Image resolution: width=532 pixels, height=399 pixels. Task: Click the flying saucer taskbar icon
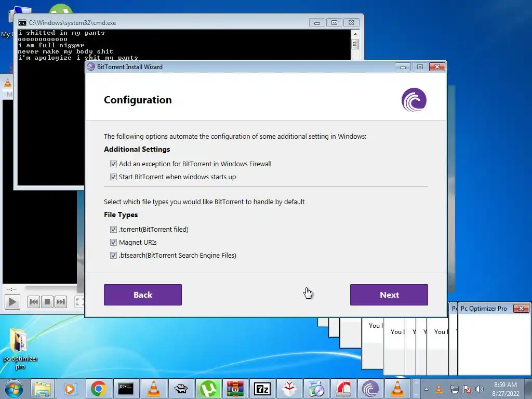click(181, 389)
